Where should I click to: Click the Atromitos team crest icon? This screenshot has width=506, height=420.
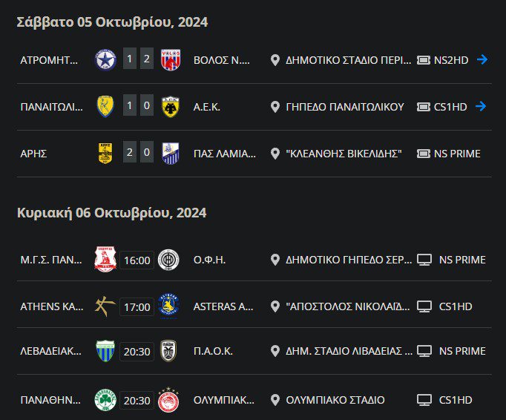click(105, 60)
